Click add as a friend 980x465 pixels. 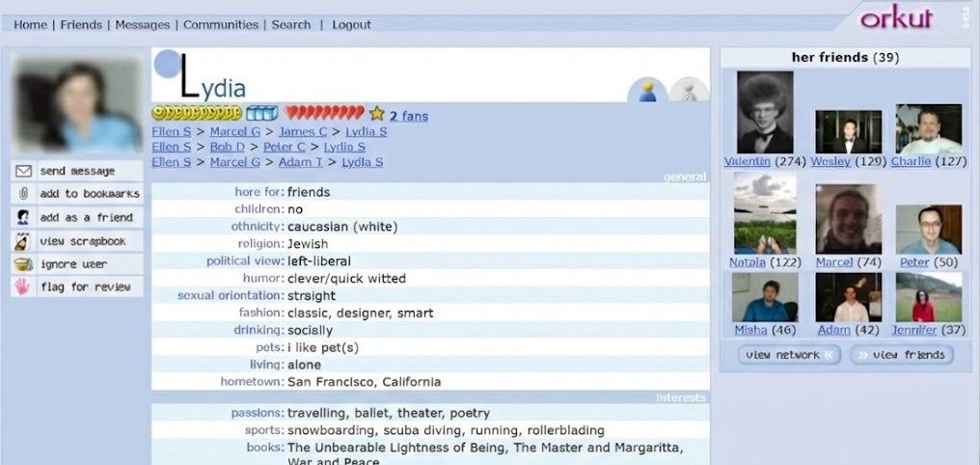[x=77, y=217]
